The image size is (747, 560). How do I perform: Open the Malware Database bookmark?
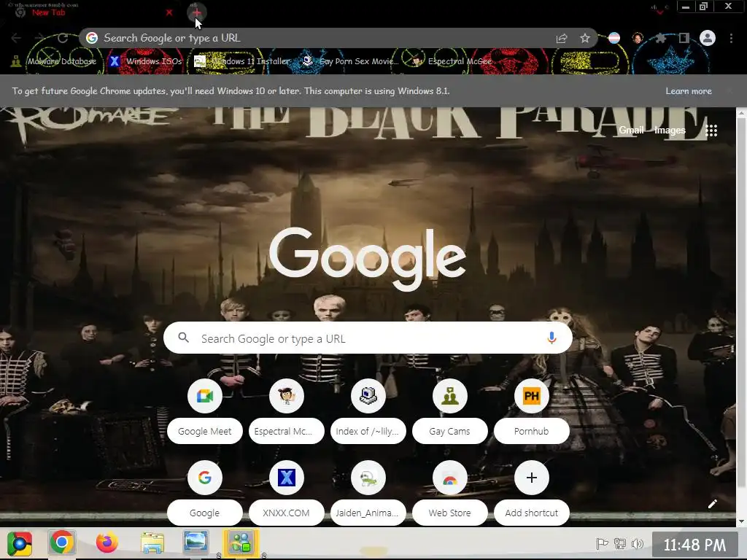pyautogui.click(x=54, y=61)
